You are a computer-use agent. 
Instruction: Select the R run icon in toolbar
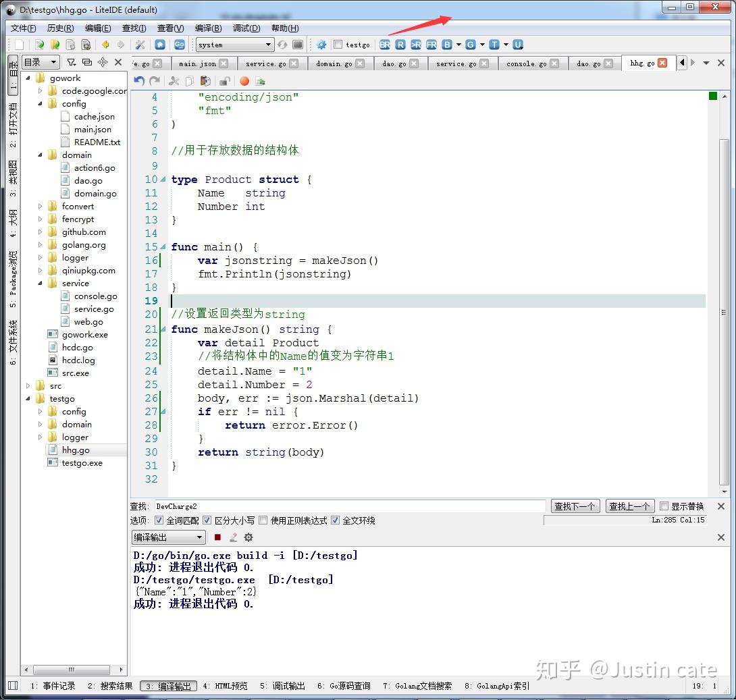click(400, 45)
